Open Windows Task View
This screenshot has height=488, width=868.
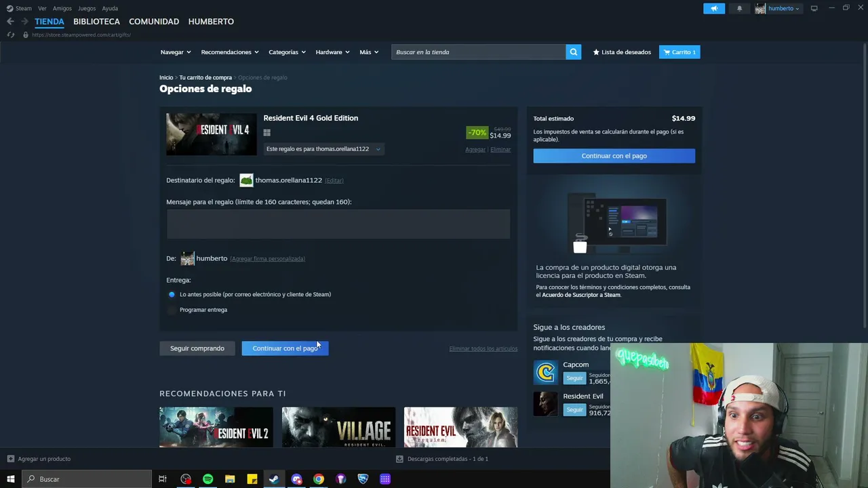[163, 479]
